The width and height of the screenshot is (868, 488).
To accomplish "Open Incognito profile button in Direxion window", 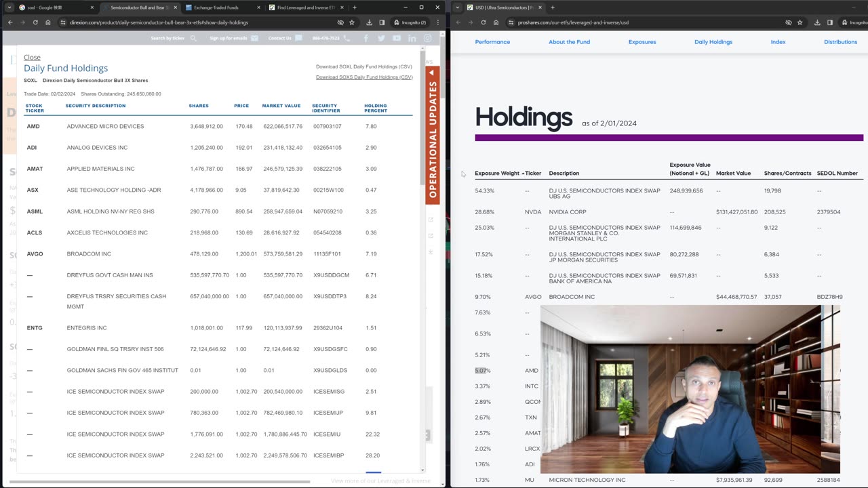I will tap(410, 22).
